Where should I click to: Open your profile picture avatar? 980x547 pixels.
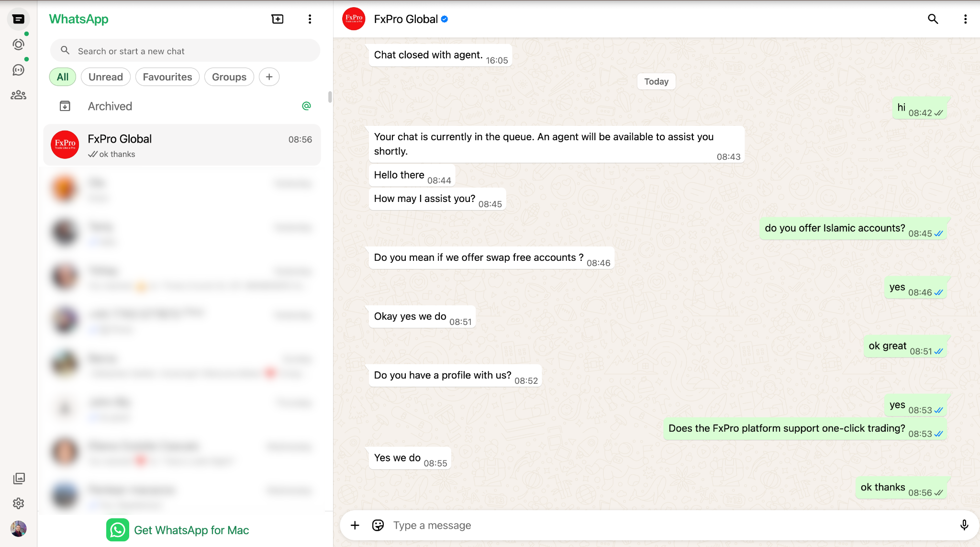pyautogui.click(x=19, y=528)
